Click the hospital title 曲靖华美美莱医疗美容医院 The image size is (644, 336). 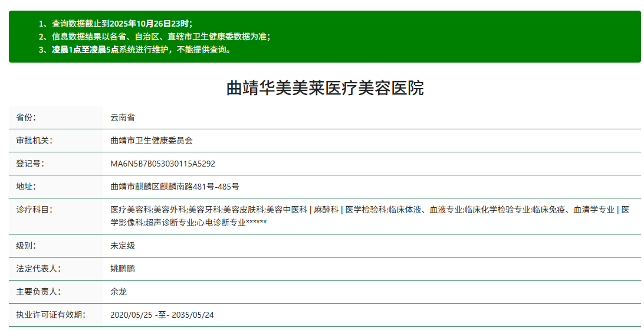(x=325, y=88)
